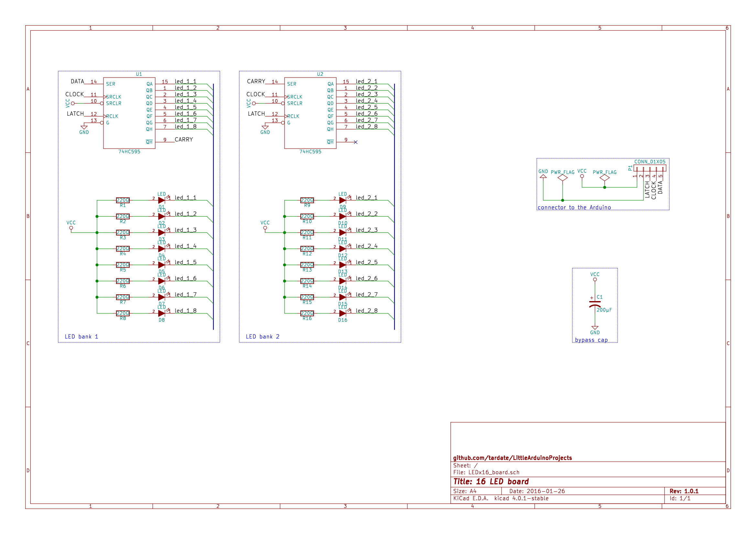Click the D16 LED symbol in bank 2
756x534 pixels.
click(x=342, y=314)
